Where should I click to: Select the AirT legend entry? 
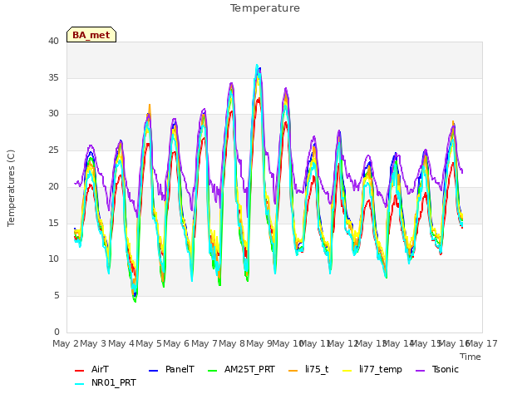tap(100, 369)
